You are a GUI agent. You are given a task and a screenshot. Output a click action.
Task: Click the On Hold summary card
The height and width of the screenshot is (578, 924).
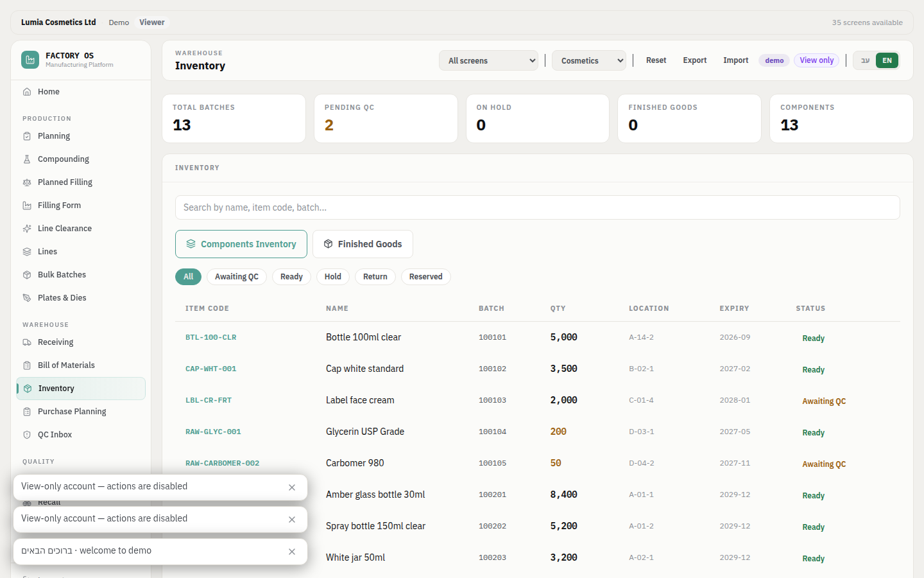click(x=538, y=119)
